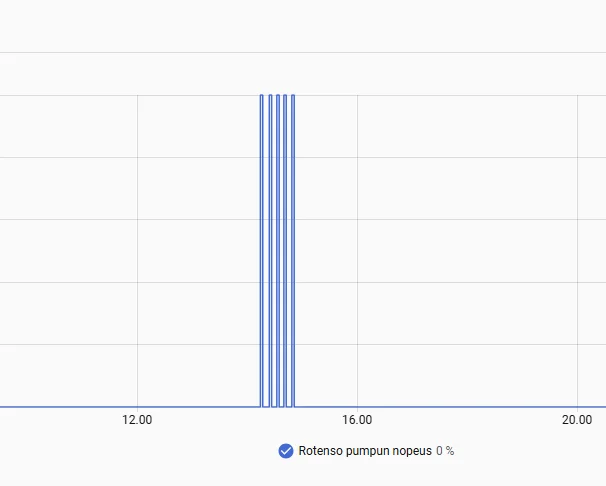Click the baseline between spikes and 16.00

pos(326,407)
